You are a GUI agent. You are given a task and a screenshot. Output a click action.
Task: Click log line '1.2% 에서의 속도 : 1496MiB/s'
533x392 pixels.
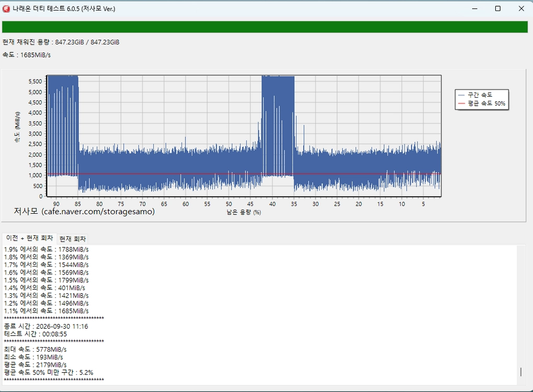[46, 303]
